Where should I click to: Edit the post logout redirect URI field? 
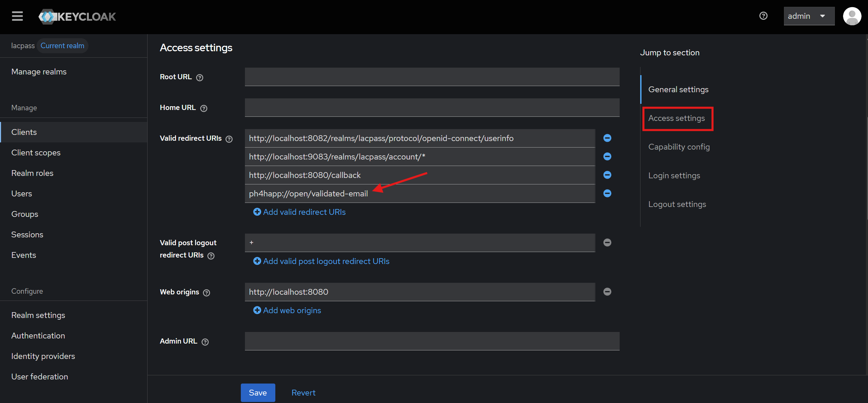coord(420,243)
